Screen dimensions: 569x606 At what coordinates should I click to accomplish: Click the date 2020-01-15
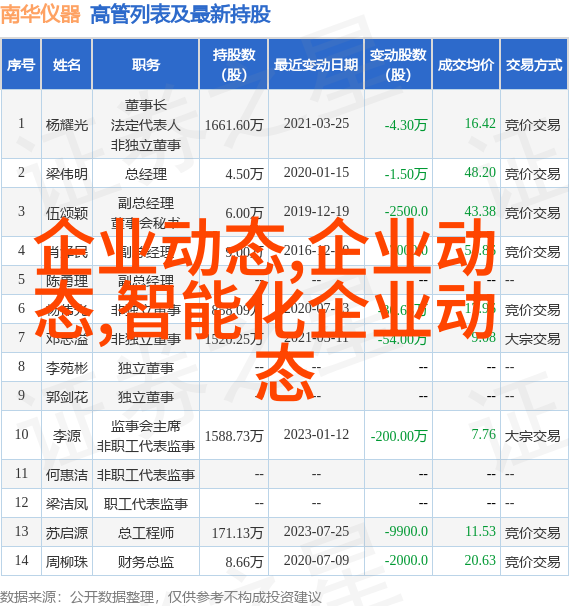pos(316,172)
